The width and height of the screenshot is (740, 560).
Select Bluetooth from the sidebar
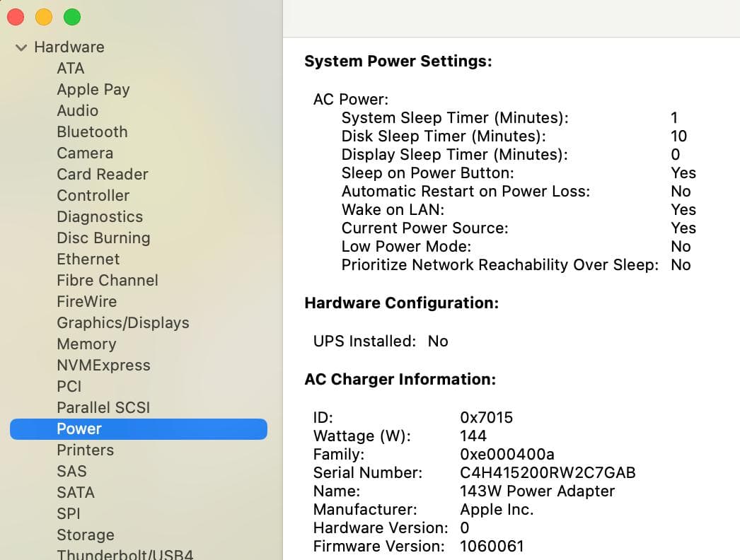click(92, 132)
